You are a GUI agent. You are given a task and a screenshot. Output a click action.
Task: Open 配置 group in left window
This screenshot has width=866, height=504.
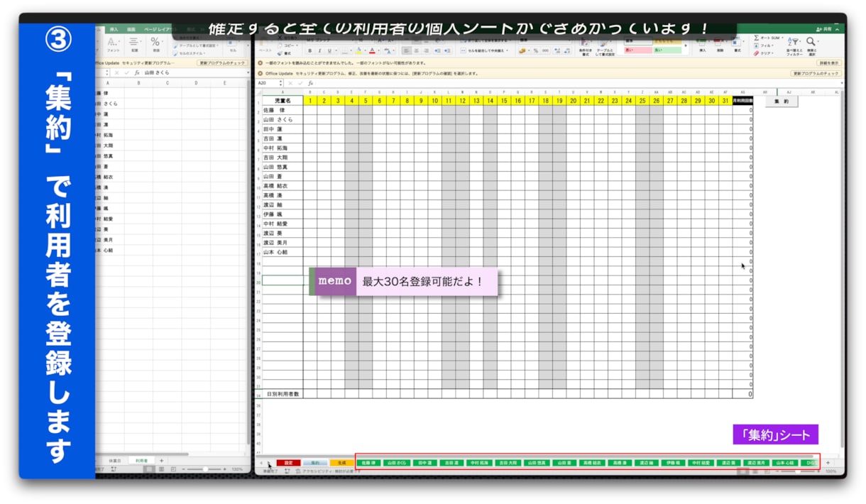click(133, 45)
